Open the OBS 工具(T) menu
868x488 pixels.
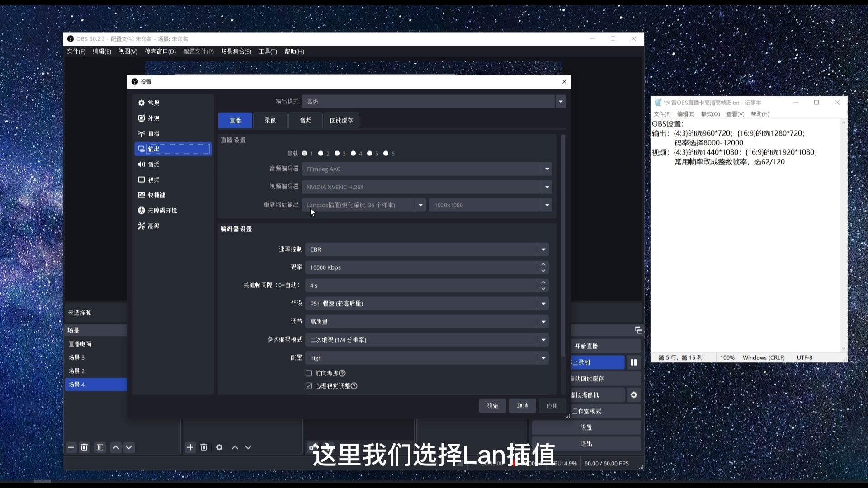click(x=268, y=52)
